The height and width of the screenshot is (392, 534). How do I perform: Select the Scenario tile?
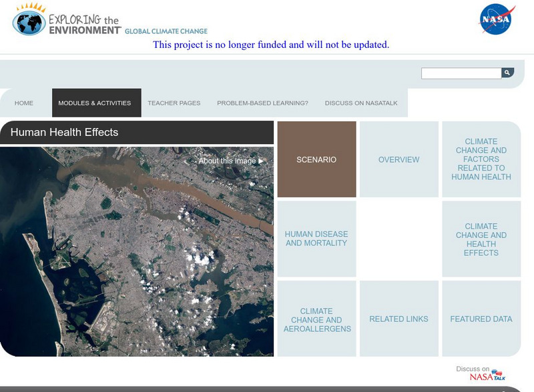(317, 159)
